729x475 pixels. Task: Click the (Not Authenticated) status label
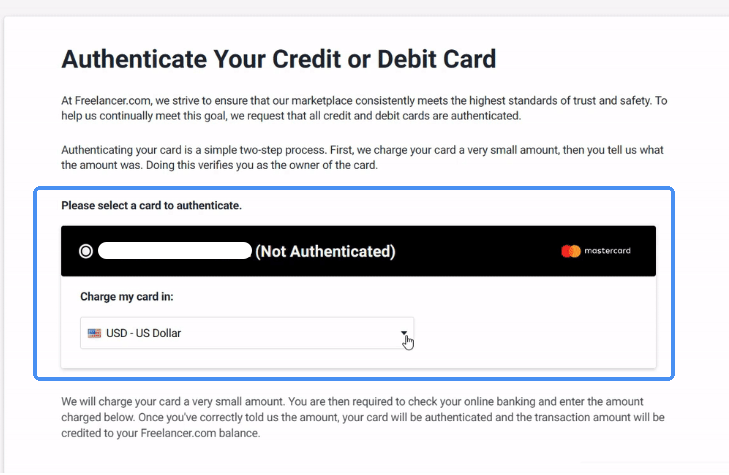tap(325, 251)
